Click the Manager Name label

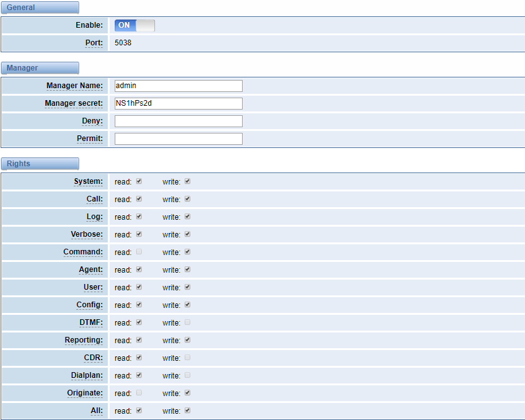pos(74,86)
